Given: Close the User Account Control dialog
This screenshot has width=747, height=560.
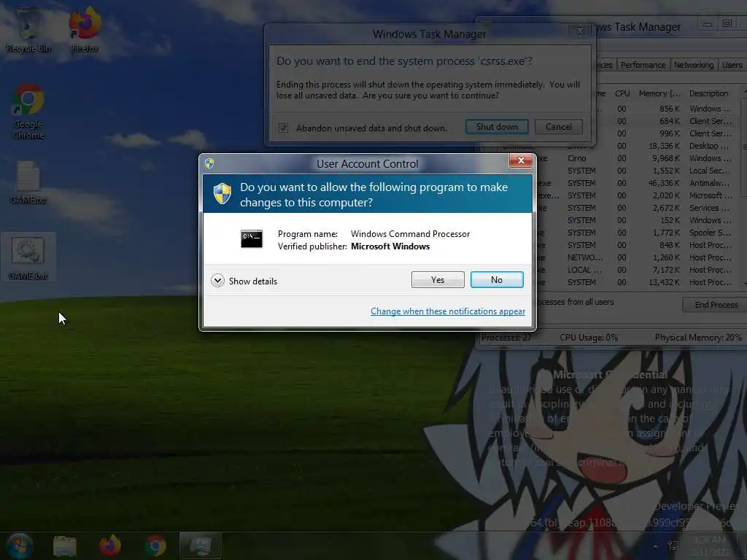Looking at the screenshot, I should pyautogui.click(x=521, y=160).
